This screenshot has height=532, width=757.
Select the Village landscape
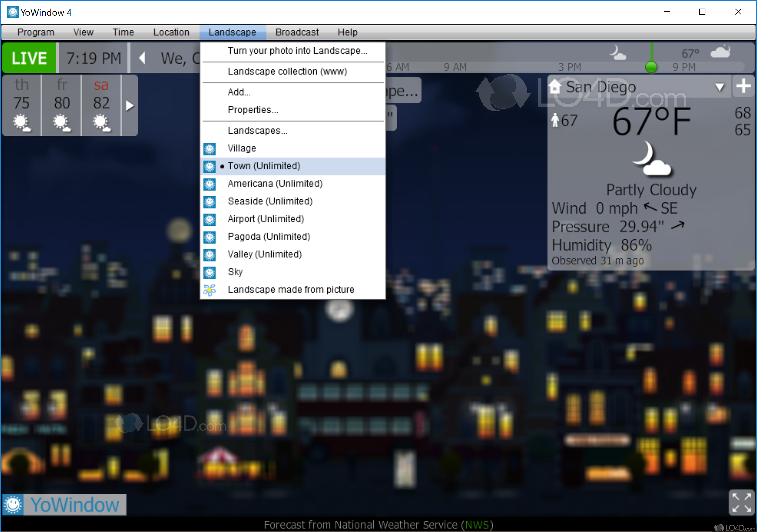[293, 148]
